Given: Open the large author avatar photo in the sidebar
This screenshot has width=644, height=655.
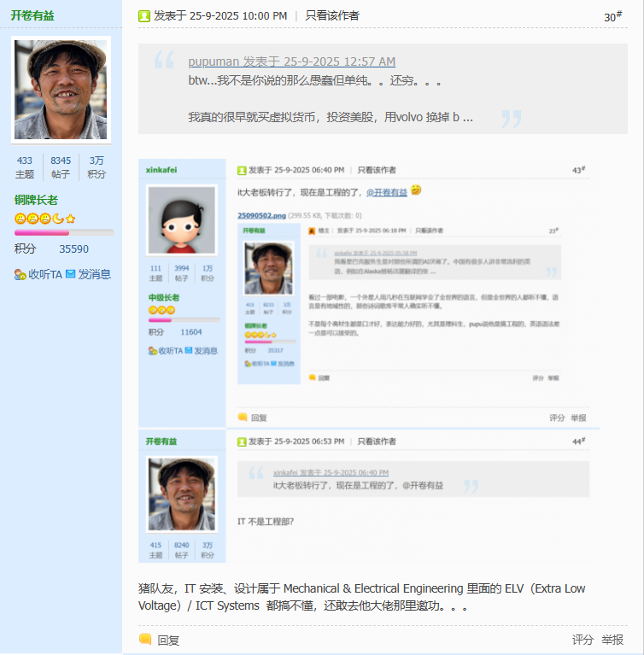Looking at the screenshot, I should coord(61,90).
